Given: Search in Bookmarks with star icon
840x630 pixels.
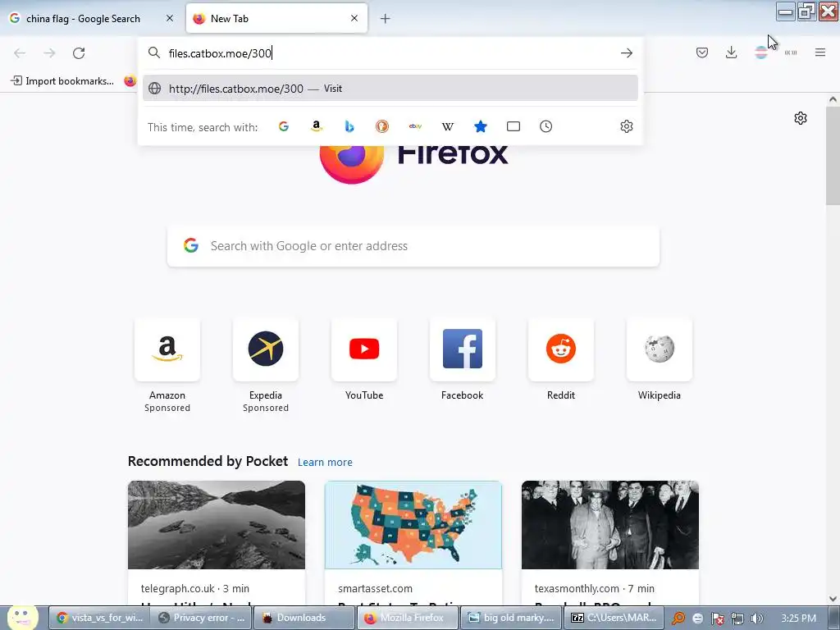Looking at the screenshot, I should [481, 126].
